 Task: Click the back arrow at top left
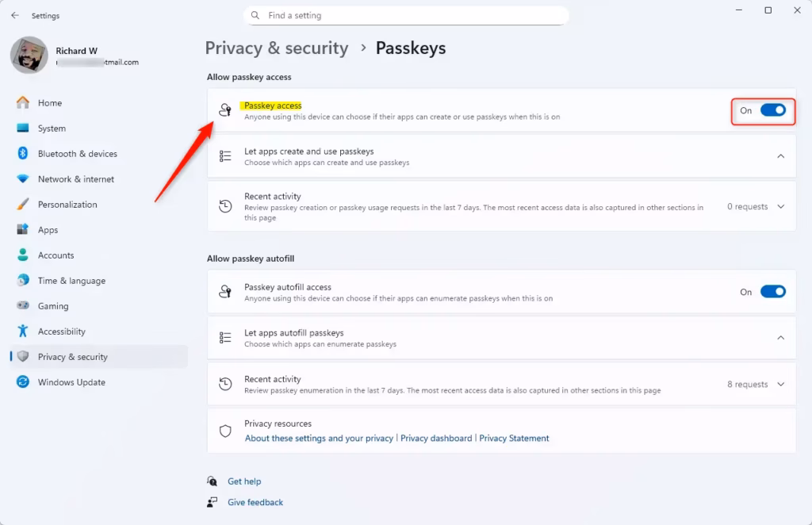(14, 14)
